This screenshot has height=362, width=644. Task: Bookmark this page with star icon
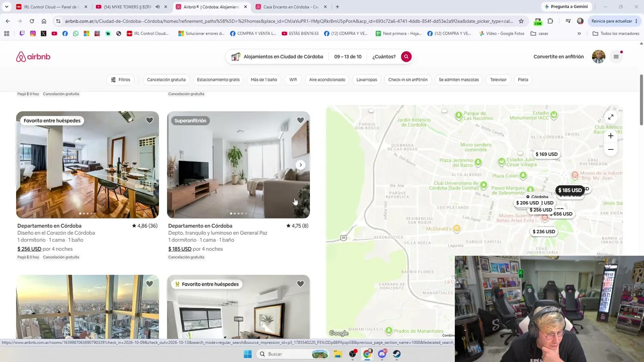tap(521, 21)
